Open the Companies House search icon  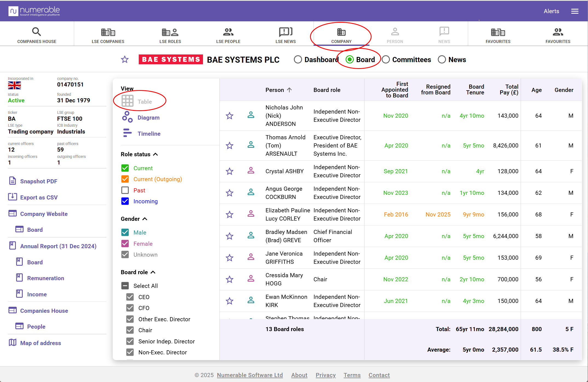pyautogui.click(x=37, y=32)
